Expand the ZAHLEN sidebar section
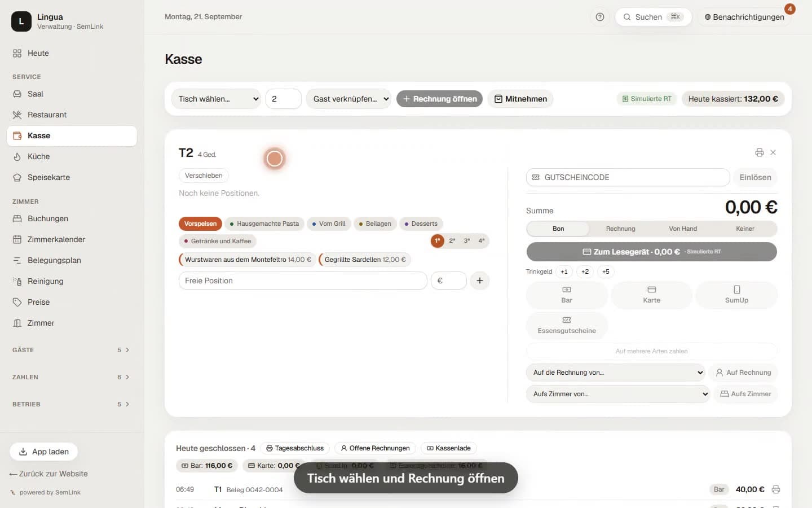Screen dimensions: 812x508 point(72,377)
